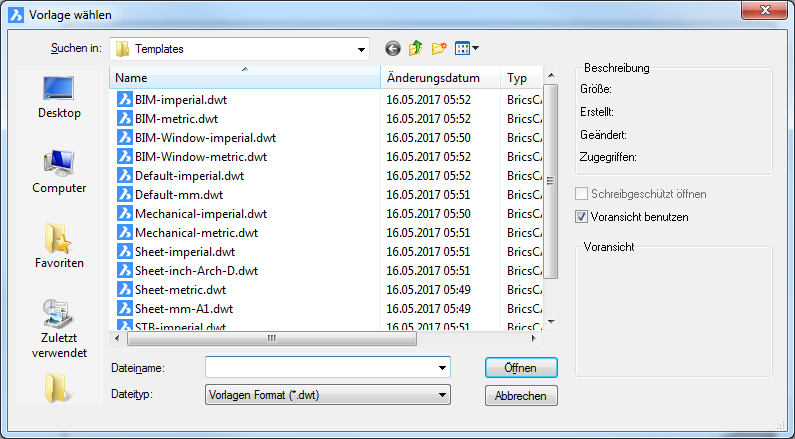Image resolution: width=795 pixels, height=439 pixels.
Task: Click the Öffnen button
Action: point(520,368)
